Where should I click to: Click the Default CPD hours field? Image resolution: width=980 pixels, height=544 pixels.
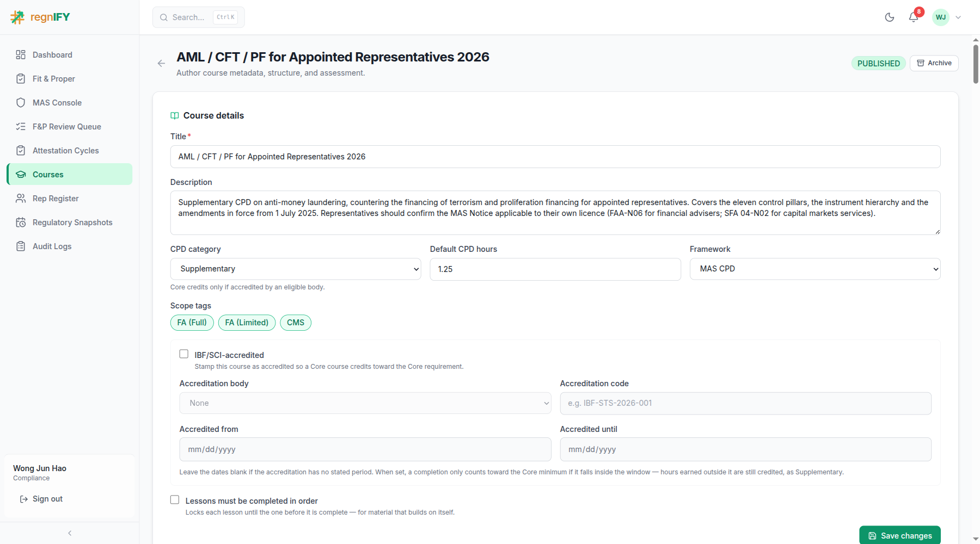[x=555, y=269]
